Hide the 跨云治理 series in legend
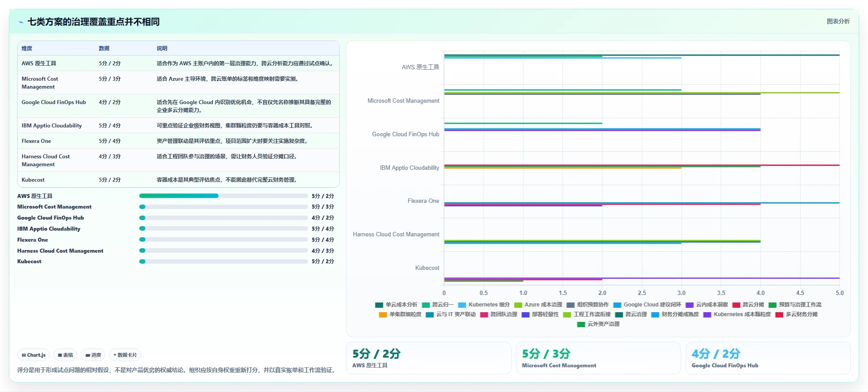The image size is (868, 392). 631,314
